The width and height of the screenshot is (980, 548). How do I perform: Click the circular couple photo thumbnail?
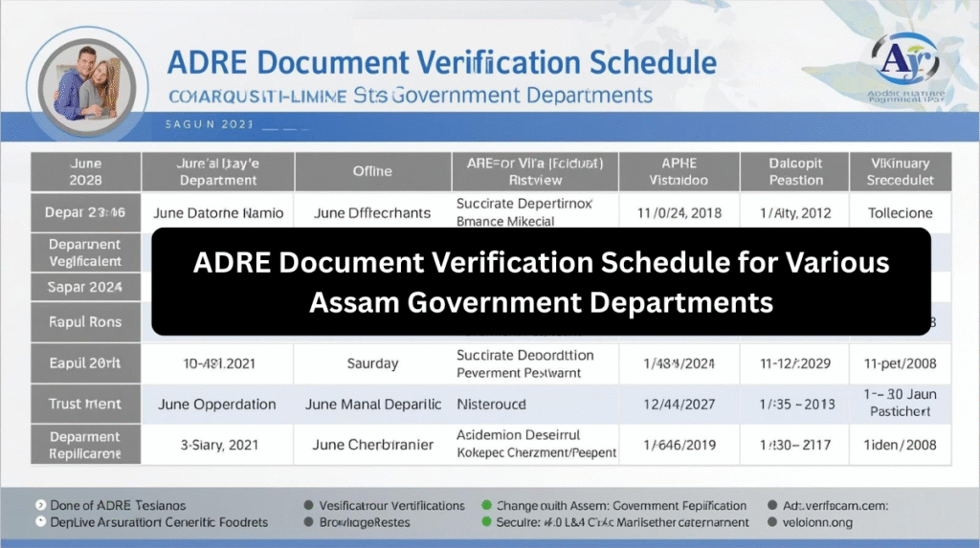tap(87, 87)
